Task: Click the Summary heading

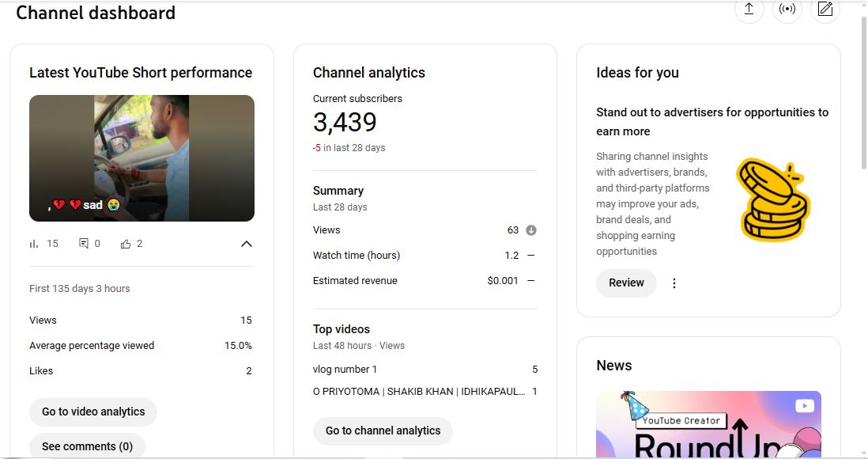Action: [x=338, y=191]
